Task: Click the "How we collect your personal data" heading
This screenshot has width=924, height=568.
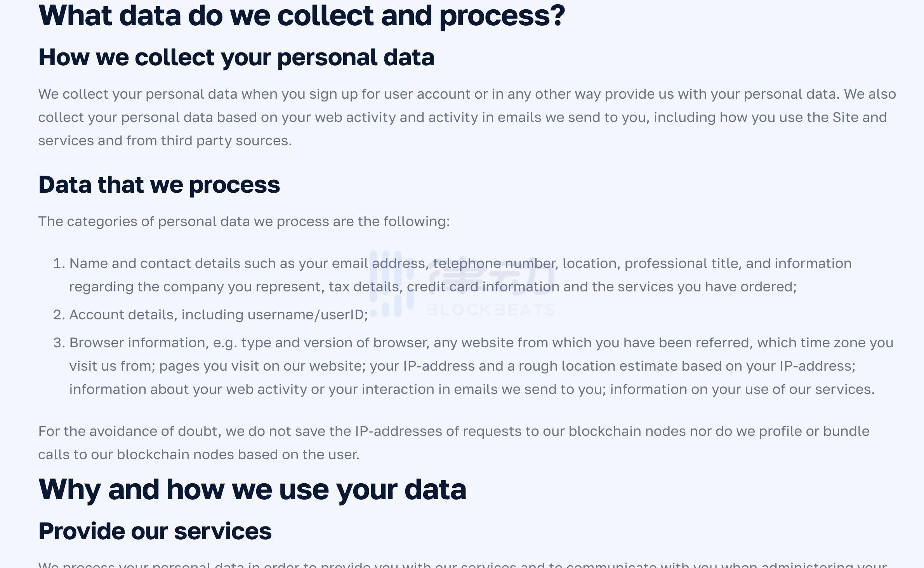Action: 236,57
